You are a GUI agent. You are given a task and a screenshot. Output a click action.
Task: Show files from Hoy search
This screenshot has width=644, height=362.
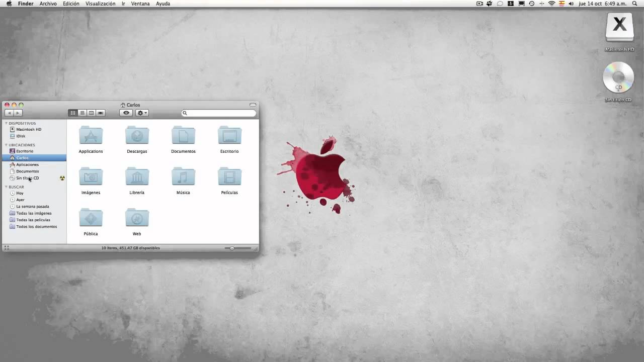tap(35, 193)
